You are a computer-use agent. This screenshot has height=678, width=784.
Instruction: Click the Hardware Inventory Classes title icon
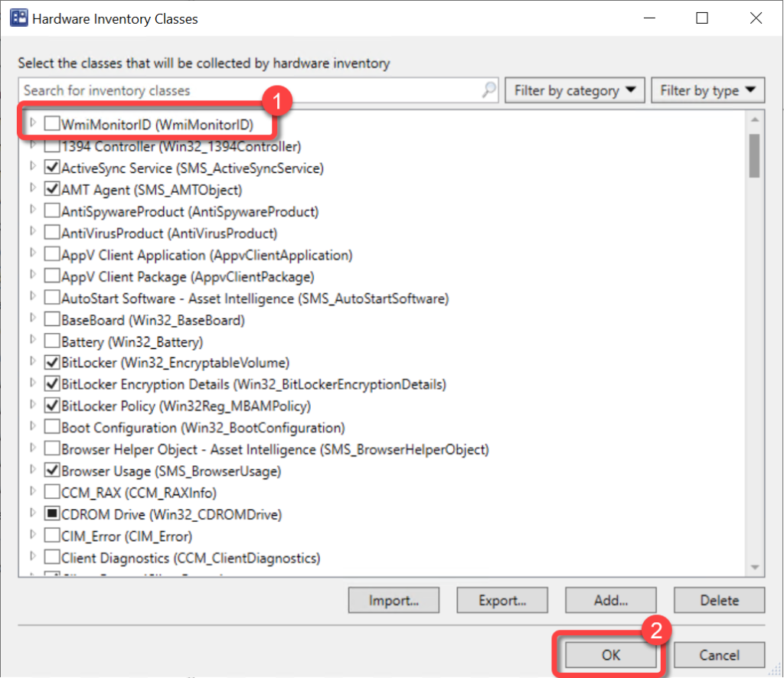click(x=17, y=19)
